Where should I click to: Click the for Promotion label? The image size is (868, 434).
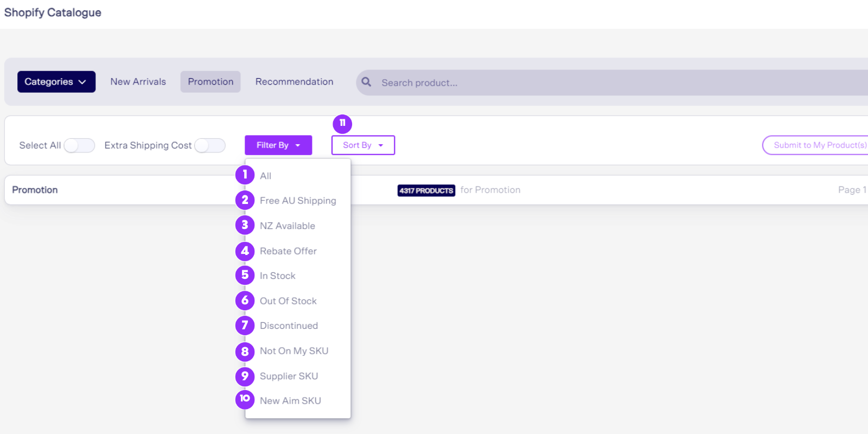[x=490, y=190]
